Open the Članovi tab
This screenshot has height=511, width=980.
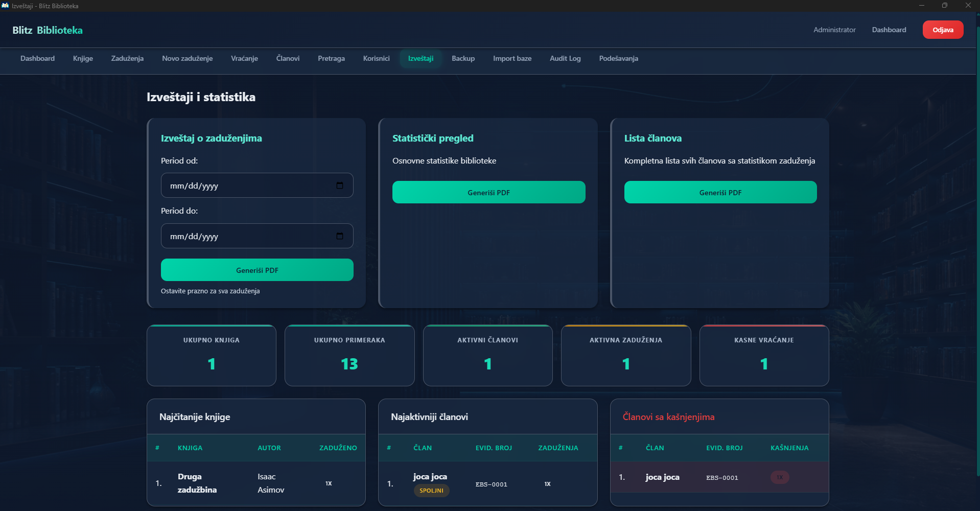point(288,58)
